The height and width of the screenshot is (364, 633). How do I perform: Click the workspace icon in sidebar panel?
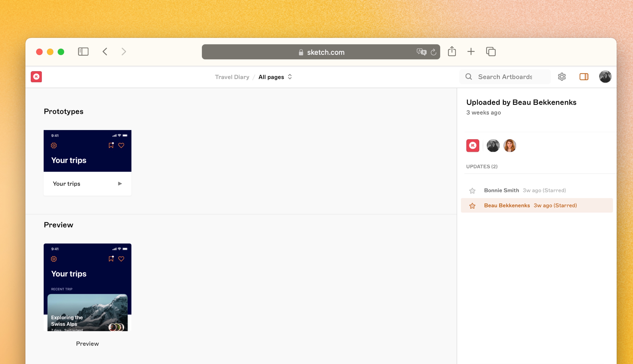point(472,145)
